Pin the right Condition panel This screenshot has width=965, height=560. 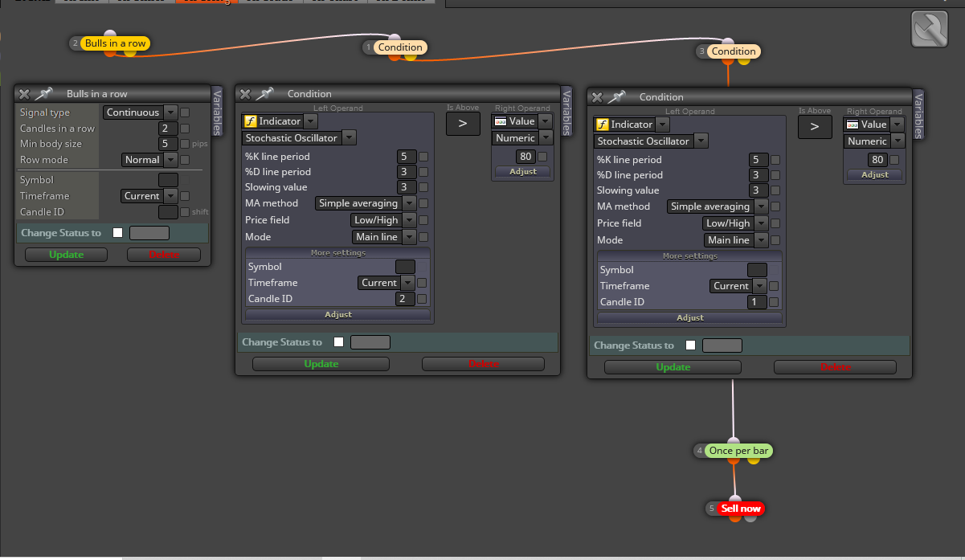click(x=616, y=97)
